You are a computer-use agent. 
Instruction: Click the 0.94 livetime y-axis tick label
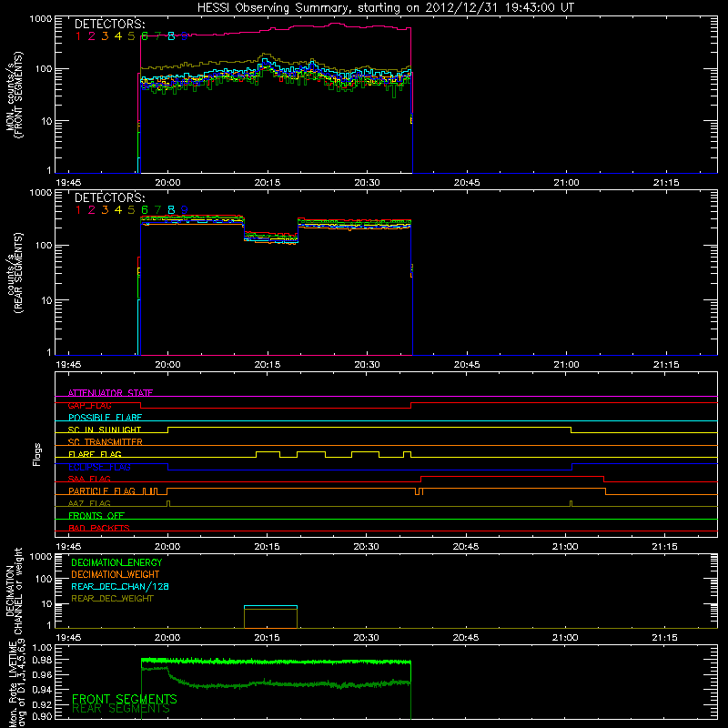[42, 690]
